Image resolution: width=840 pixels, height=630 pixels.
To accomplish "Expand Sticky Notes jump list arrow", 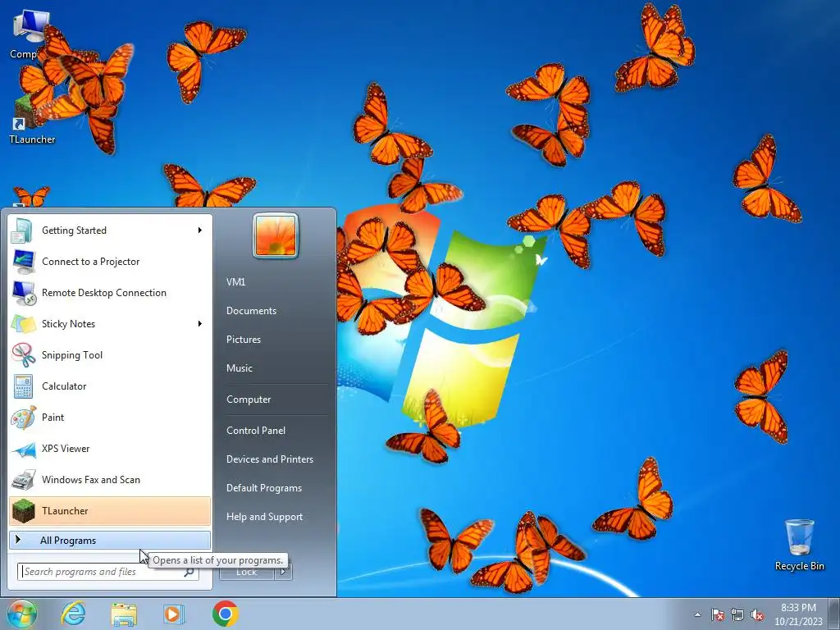I will tap(200, 323).
